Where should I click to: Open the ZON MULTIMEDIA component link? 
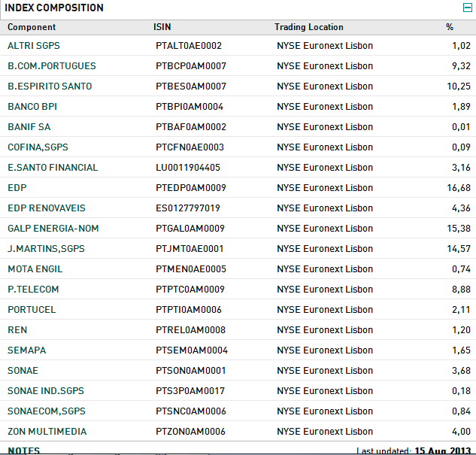(x=47, y=432)
